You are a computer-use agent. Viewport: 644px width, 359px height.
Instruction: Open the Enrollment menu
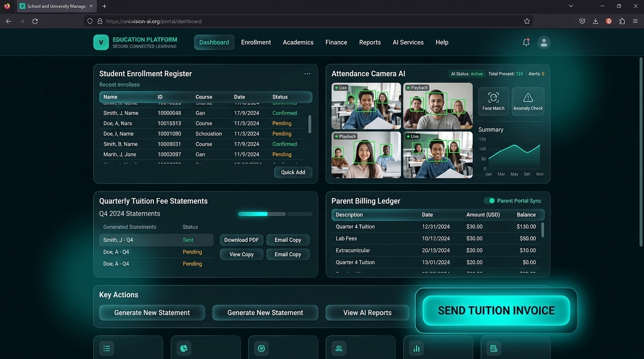pyautogui.click(x=256, y=42)
